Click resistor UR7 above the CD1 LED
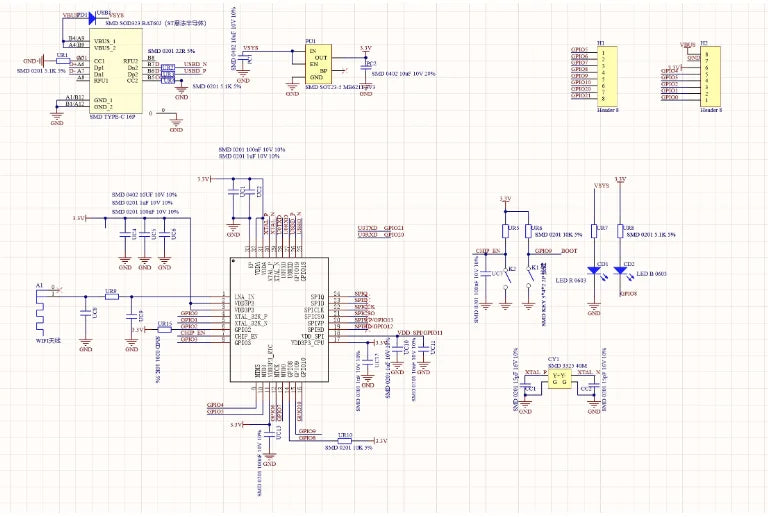768x517 pixels. (595, 229)
